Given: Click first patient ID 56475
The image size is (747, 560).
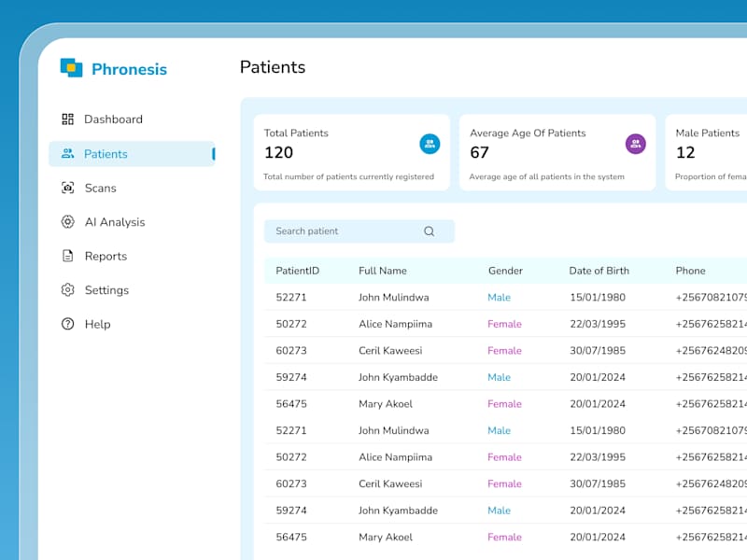Looking at the screenshot, I should (x=291, y=404).
